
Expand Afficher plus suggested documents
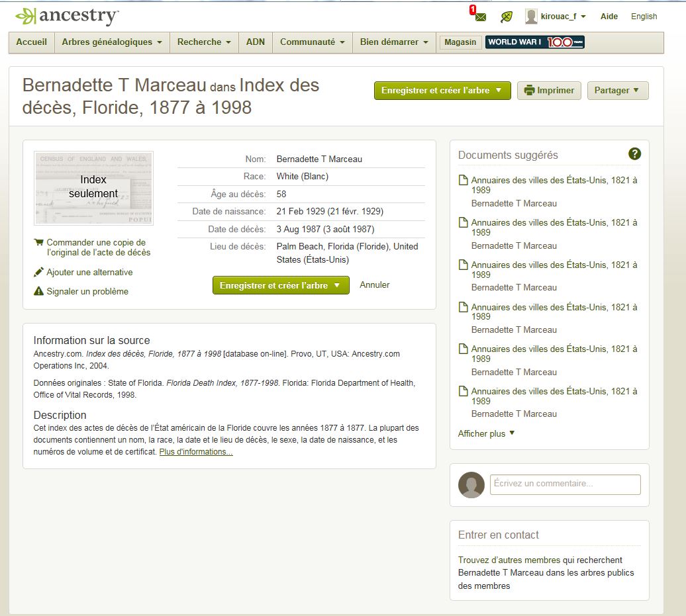click(486, 433)
